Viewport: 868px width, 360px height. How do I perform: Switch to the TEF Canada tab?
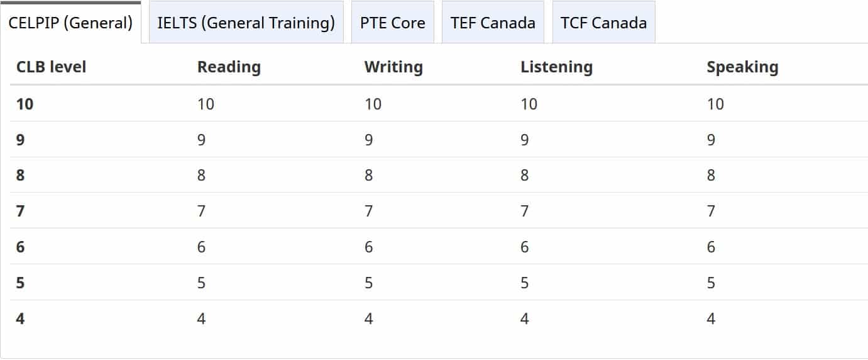tap(493, 23)
